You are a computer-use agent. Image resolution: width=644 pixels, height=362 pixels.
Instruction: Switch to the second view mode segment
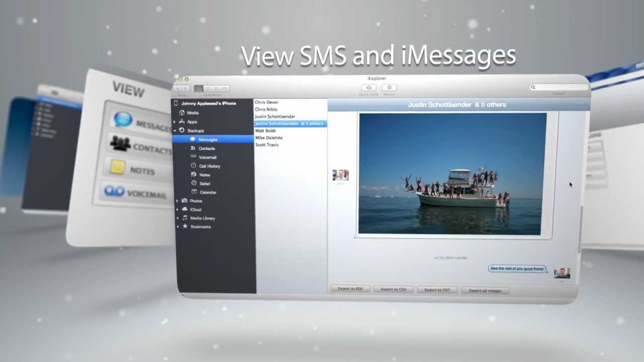(207, 88)
